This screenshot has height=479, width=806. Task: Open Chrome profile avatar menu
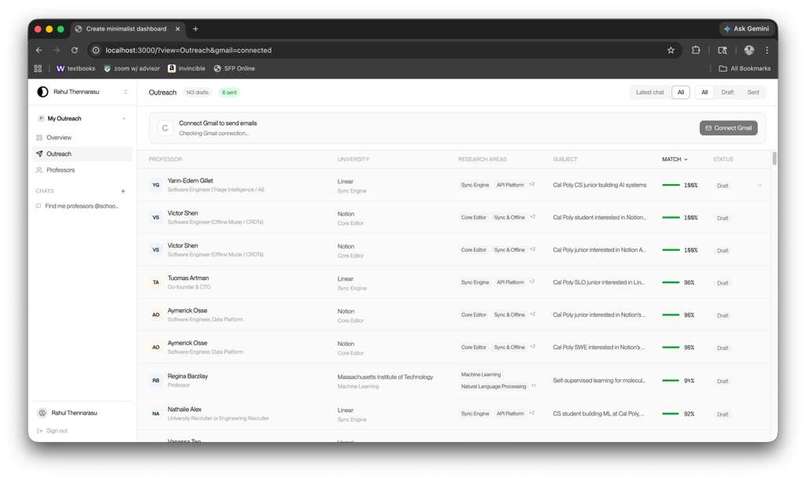pos(749,50)
